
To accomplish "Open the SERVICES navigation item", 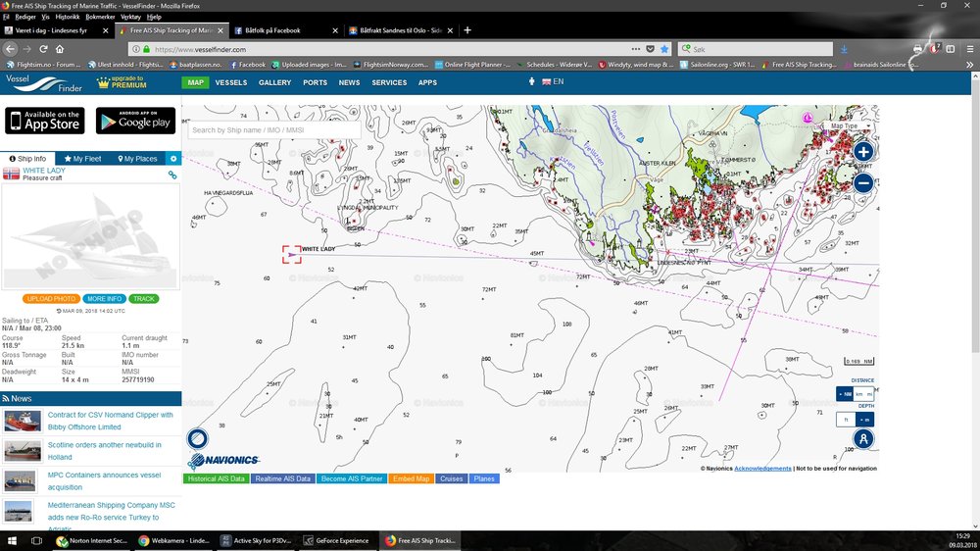I will [389, 82].
